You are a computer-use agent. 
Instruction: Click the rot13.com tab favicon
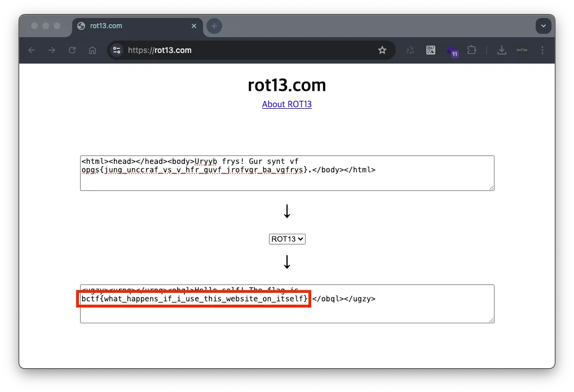click(81, 26)
